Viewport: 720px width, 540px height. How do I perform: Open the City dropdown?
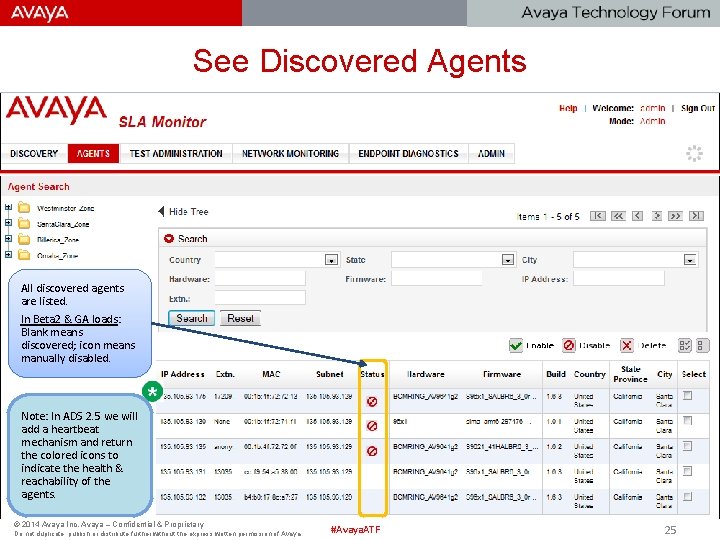690,260
